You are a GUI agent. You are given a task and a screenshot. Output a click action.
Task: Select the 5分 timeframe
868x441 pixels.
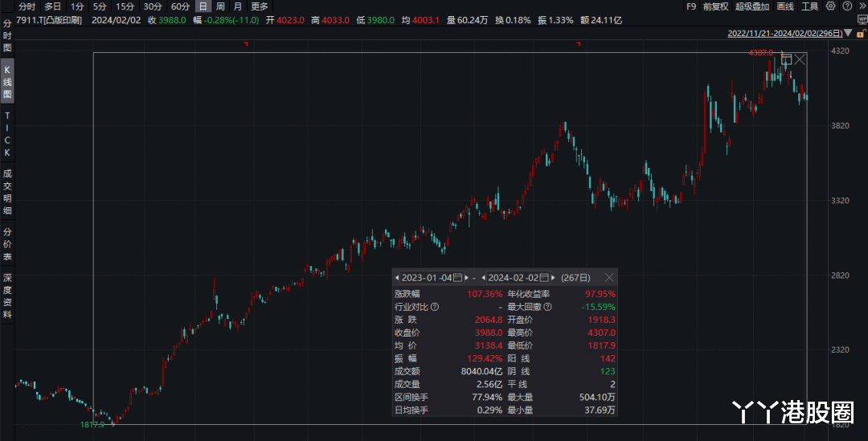100,6
